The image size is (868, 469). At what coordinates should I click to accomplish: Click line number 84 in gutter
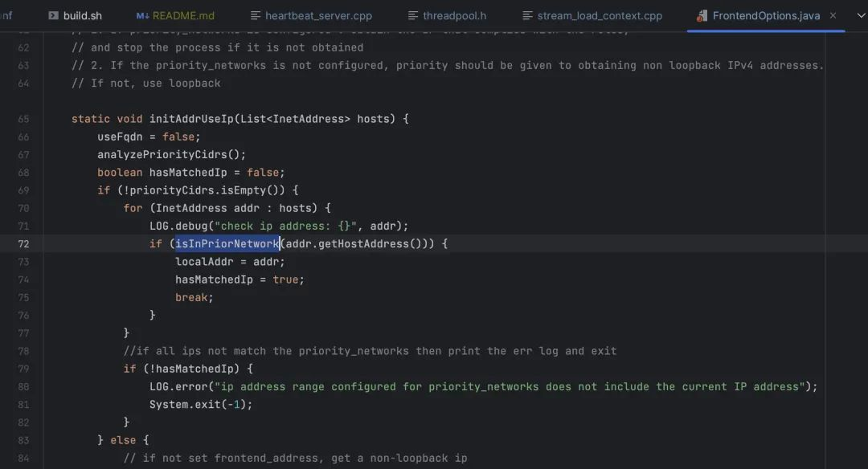click(x=23, y=458)
